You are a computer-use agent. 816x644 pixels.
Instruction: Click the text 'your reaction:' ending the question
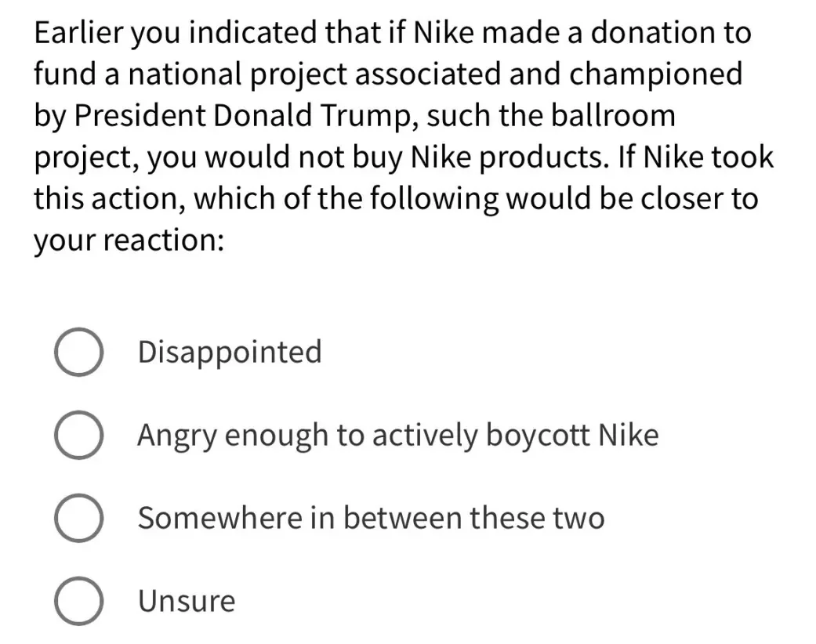[129, 241]
